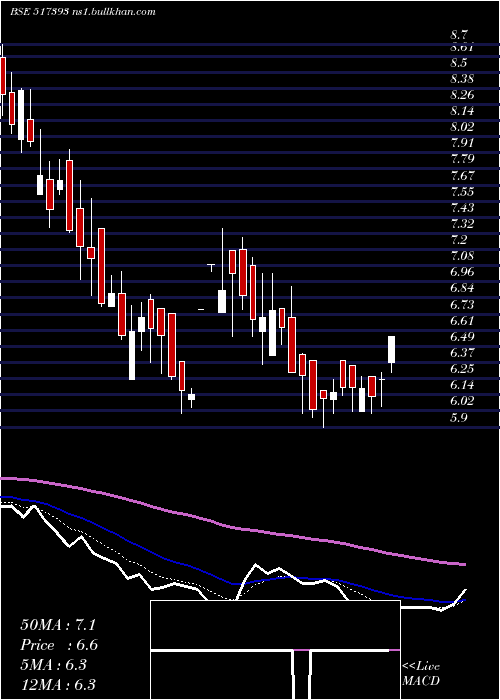
Task: Choose the 6.02 axis value
Action: tap(462, 401)
